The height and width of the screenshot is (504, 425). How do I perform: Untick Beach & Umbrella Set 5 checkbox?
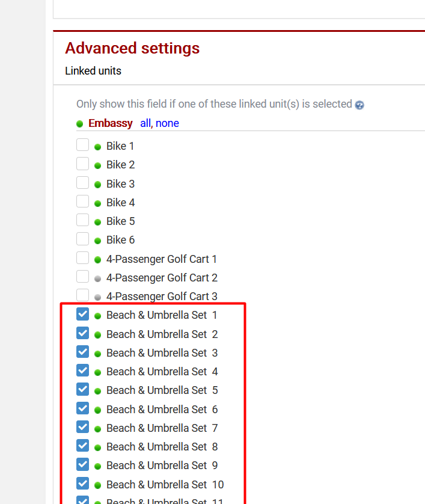pos(83,389)
